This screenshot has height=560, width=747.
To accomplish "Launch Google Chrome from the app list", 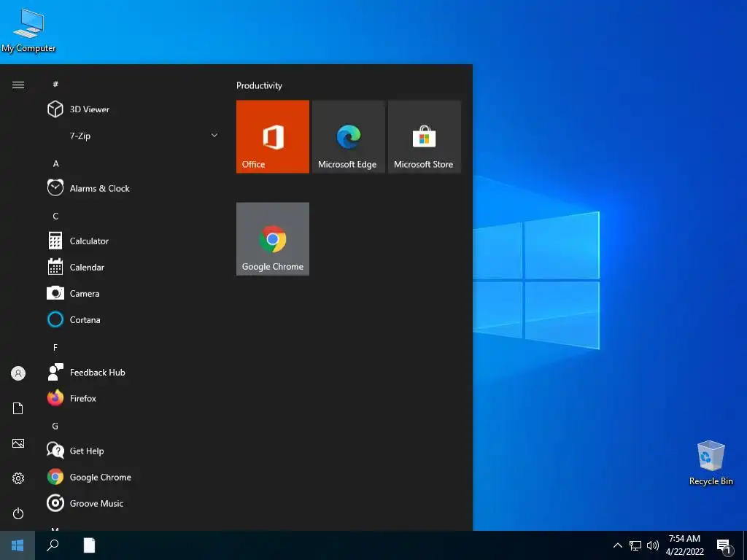I will tap(133, 477).
